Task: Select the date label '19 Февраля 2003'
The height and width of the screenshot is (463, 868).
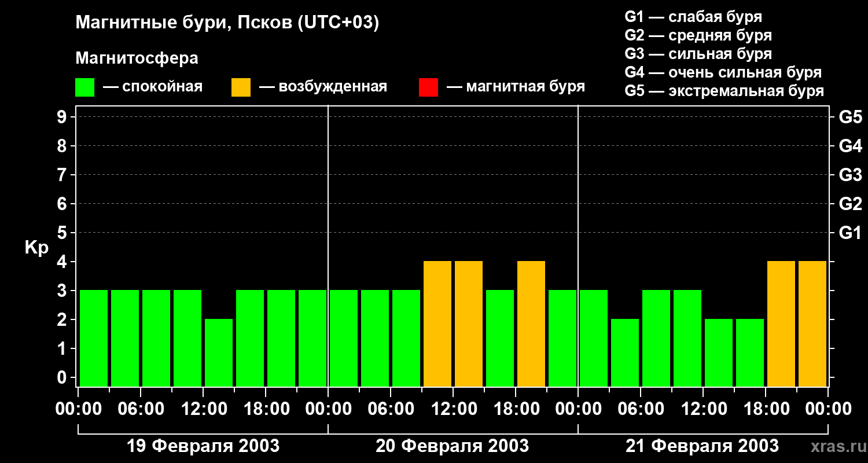Action: click(x=203, y=446)
